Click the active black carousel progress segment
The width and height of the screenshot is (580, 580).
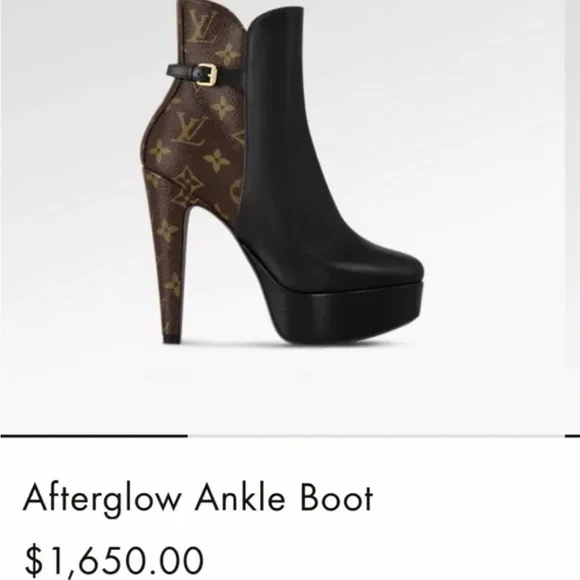click(x=94, y=436)
